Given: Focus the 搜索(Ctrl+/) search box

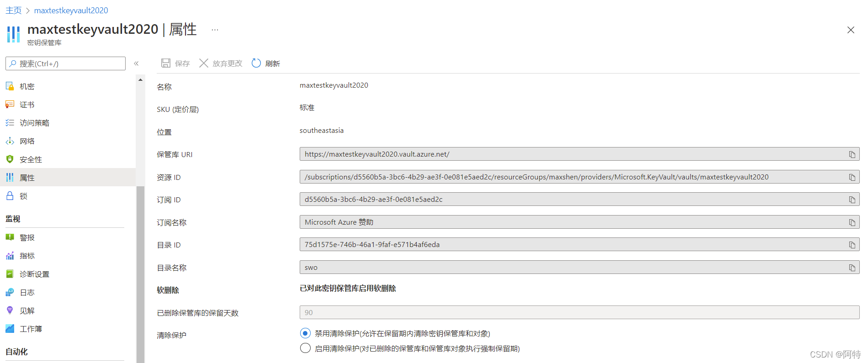Looking at the screenshot, I should pos(65,63).
